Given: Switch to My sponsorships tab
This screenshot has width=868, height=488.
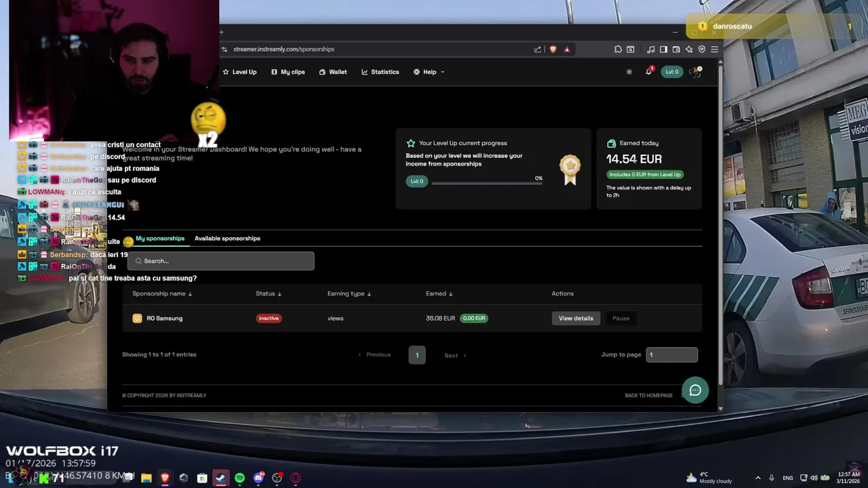Looking at the screenshot, I should point(160,239).
